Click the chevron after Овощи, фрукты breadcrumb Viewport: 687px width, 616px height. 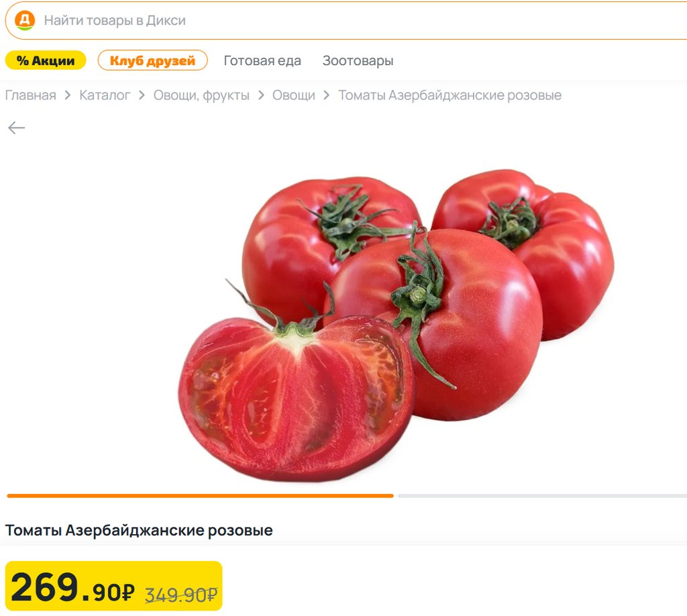click(261, 95)
